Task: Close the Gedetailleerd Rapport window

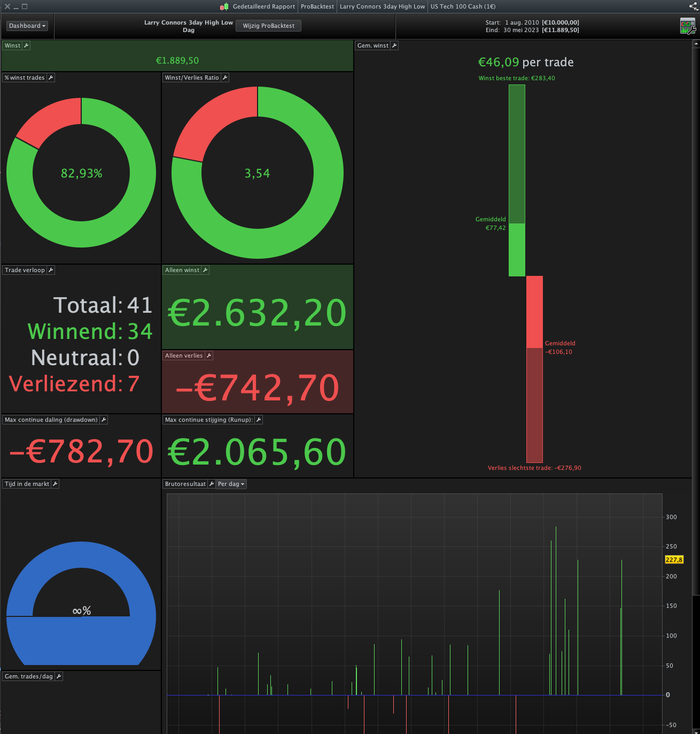Action: 7,6
